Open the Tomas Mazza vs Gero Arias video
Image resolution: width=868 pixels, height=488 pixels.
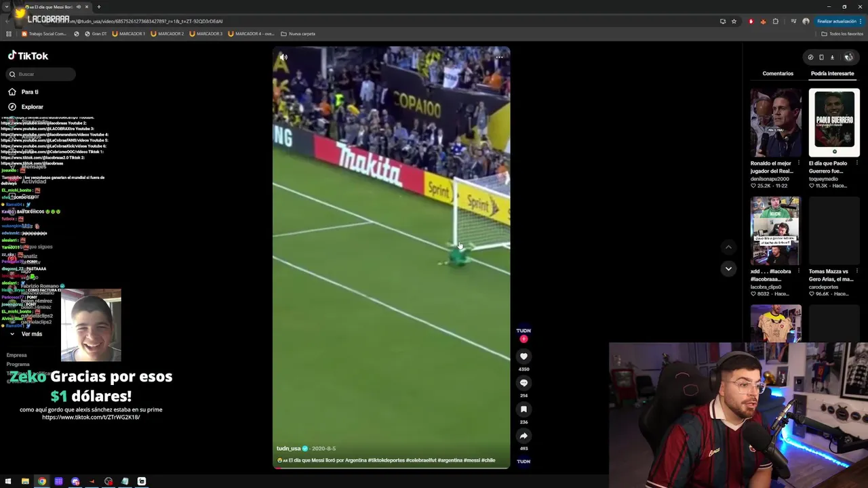[x=834, y=231]
